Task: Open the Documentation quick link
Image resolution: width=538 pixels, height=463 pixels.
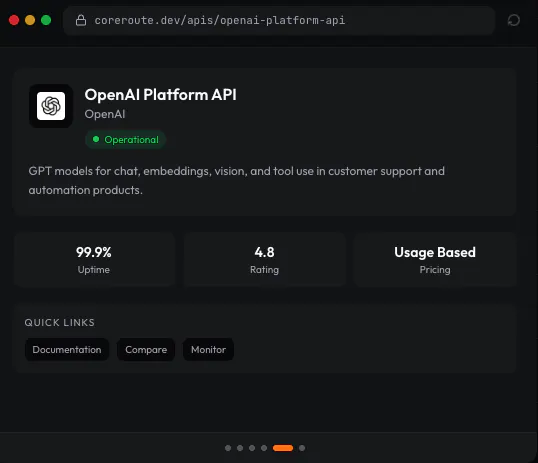Action: pyautogui.click(x=67, y=349)
